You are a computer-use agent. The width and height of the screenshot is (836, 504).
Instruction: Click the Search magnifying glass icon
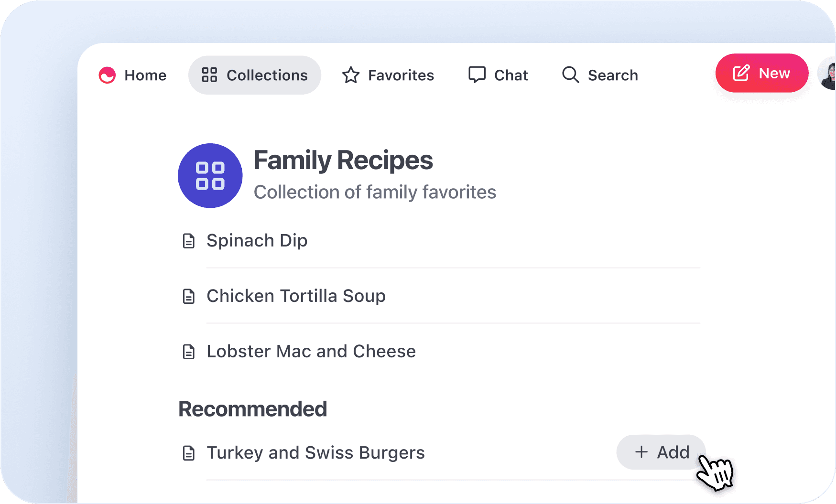click(571, 75)
